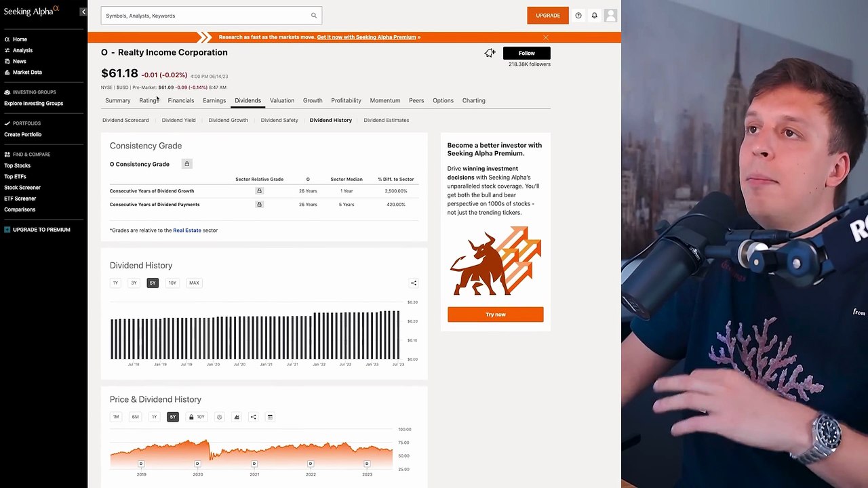
Task: Switch to Dividend Growth sub-tab
Action: [228, 120]
